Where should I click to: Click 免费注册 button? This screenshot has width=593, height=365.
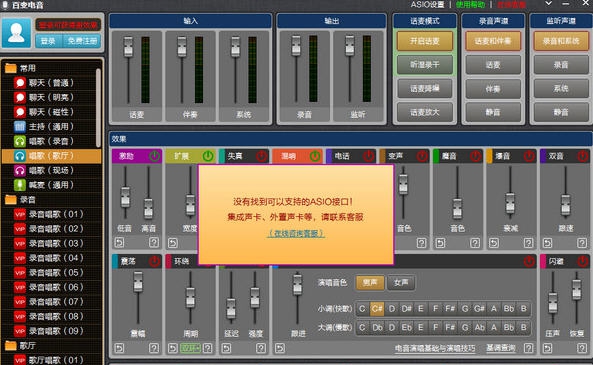tap(82, 41)
